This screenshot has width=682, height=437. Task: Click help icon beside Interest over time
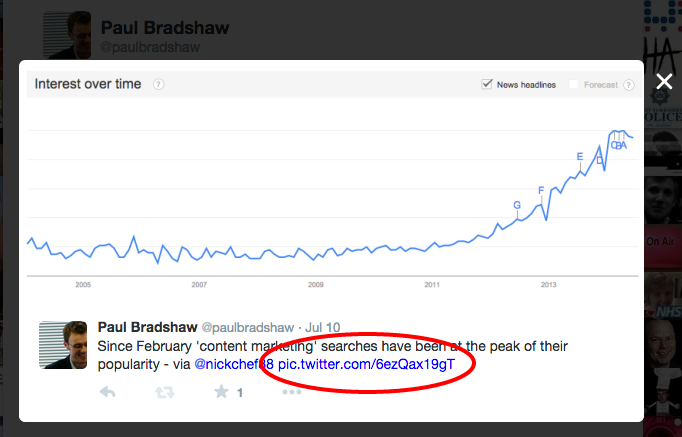(x=158, y=84)
